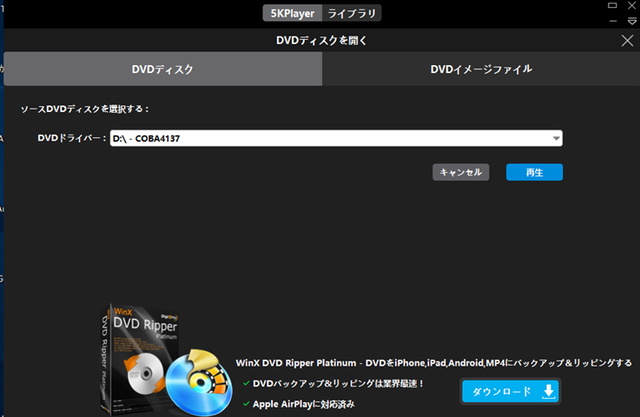Screen dimensions: 640x417
Task: Click the Apple AirPlayに対応済み text
Action: pos(304,404)
